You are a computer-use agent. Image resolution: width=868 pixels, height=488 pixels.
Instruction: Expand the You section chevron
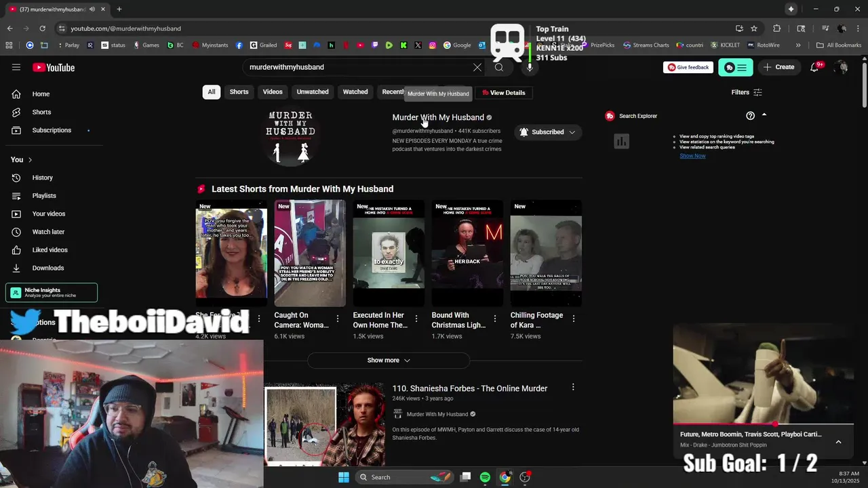(30, 160)
